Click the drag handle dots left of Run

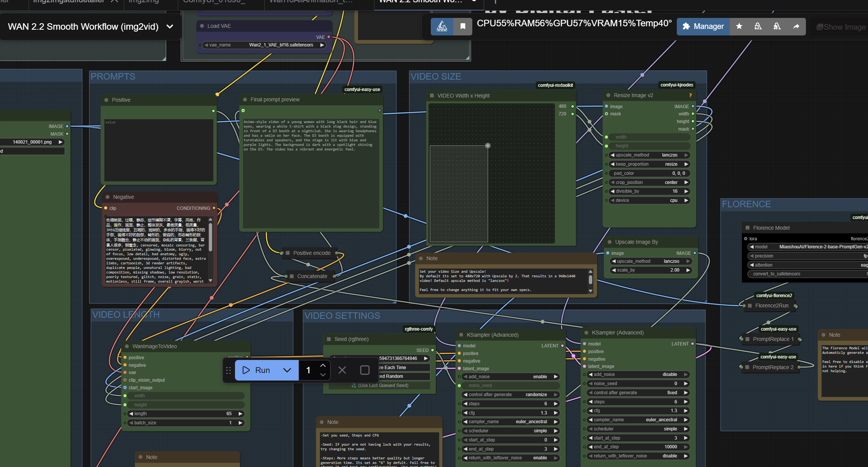(229, 370)
